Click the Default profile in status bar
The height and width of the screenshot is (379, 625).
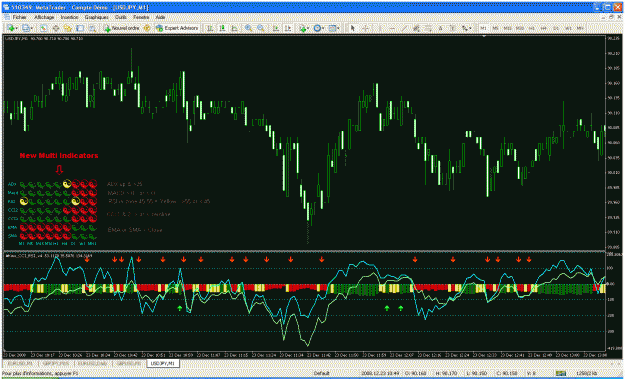322,373
